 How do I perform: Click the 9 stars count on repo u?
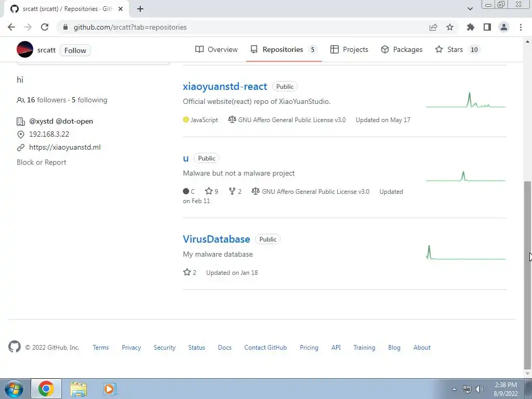pyautogui.click(x=211, y=191)
